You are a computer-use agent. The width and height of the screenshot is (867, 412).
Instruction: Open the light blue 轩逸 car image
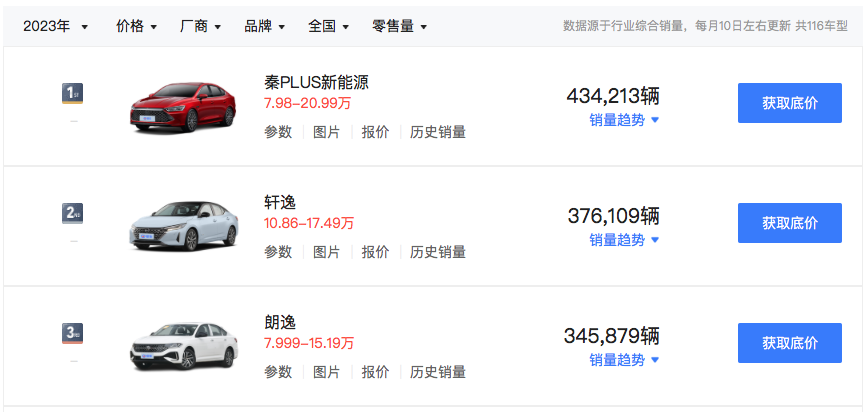pos(184,226)
